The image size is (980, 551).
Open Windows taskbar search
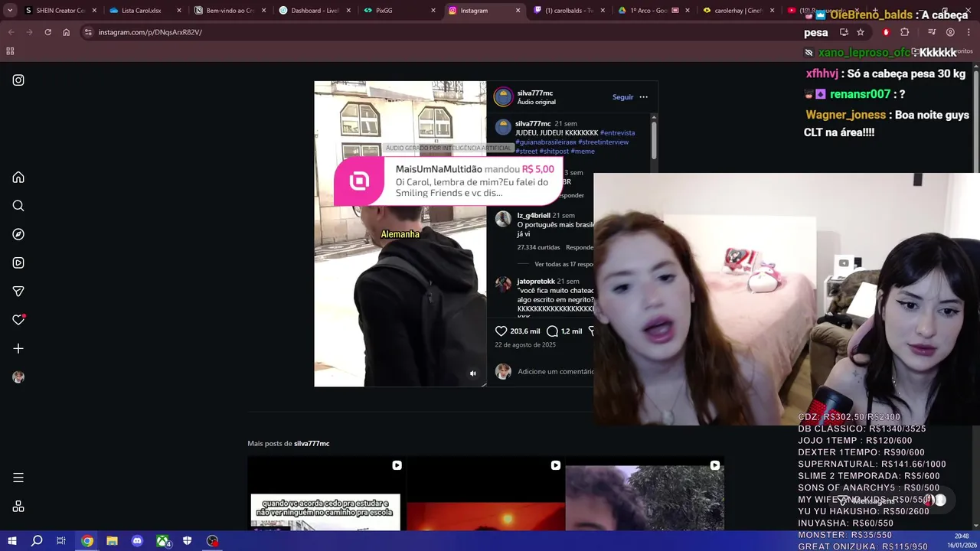tap(37, 541)
